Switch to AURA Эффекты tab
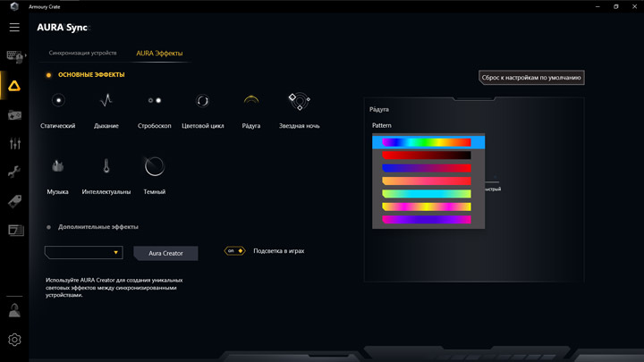 pos(159,54)
